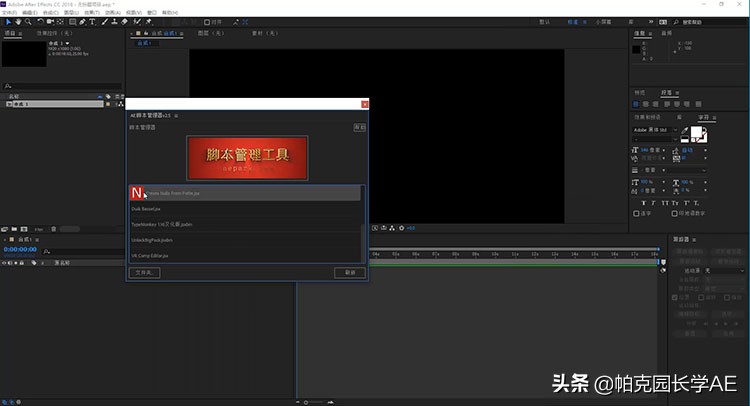Apply Superscript text style
750x406 pixels.
(686, 203)
